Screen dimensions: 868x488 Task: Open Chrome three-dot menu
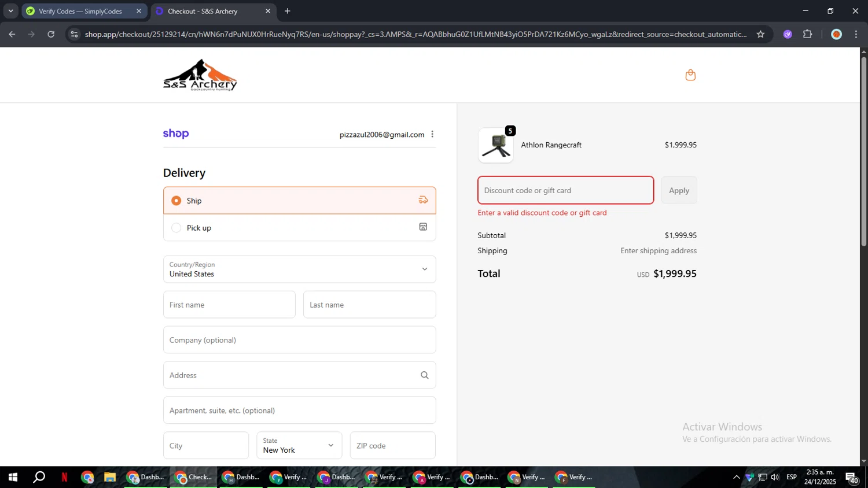click(856, 34)
